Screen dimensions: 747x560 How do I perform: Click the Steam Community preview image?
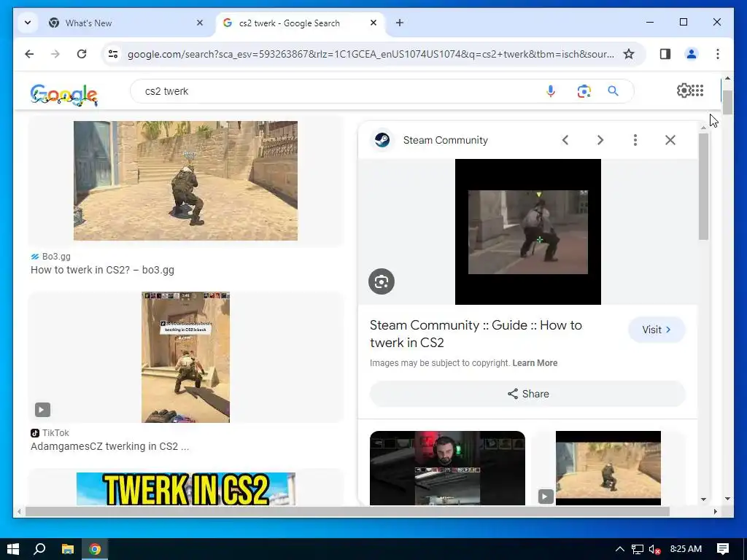(528, 232)
